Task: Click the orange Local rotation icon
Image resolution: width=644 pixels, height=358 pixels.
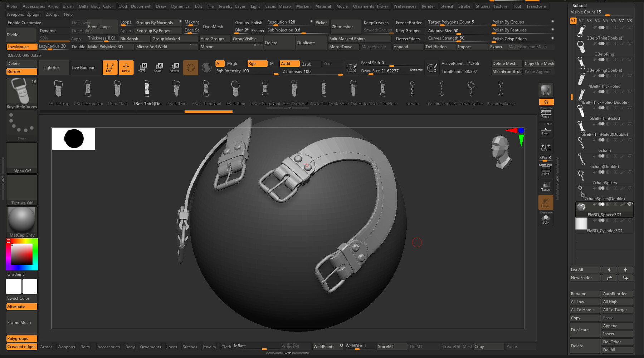Action: 546,102
